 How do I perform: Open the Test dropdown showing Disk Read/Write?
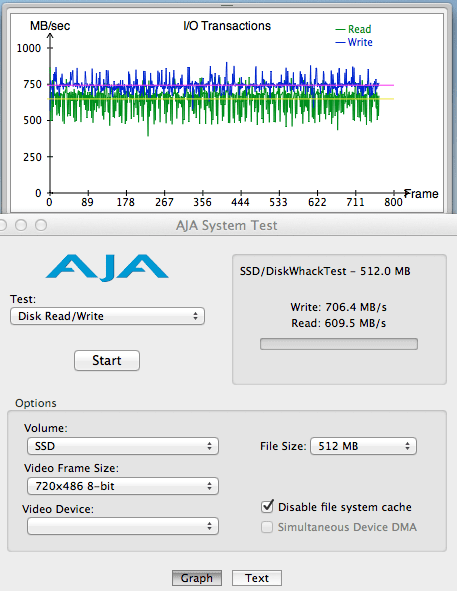pos(107,316)
